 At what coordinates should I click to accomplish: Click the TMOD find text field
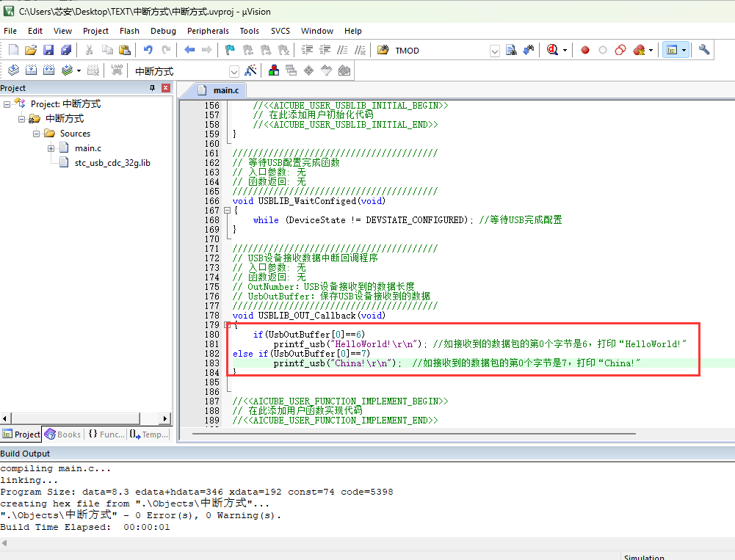point(441,51)
